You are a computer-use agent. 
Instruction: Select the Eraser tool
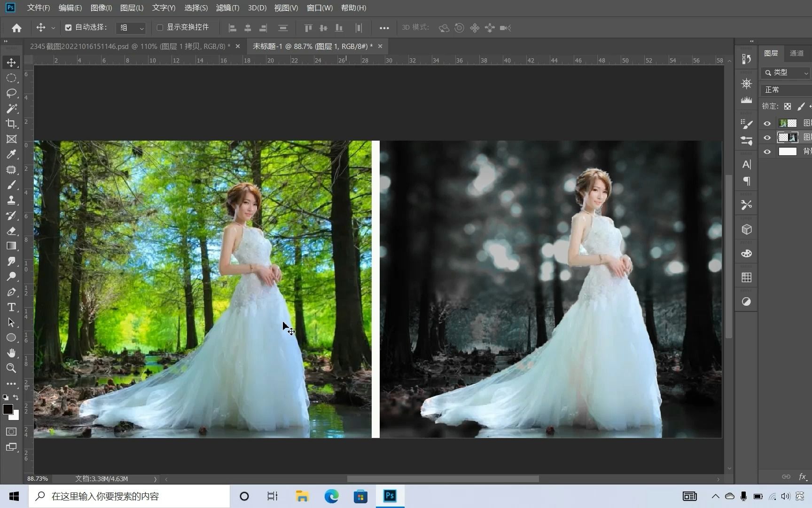point(11,231)
